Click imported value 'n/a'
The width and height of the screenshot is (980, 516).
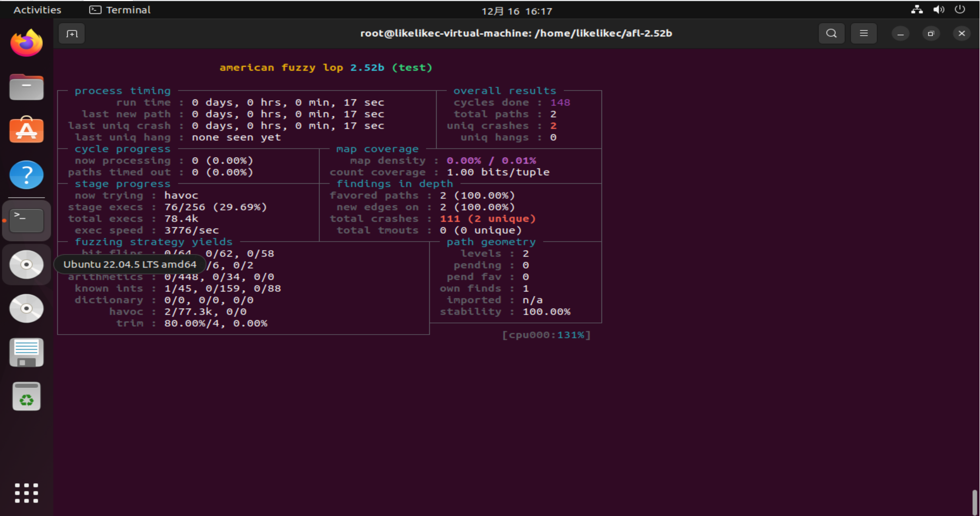pyautogui.click(x=532, y=300)
